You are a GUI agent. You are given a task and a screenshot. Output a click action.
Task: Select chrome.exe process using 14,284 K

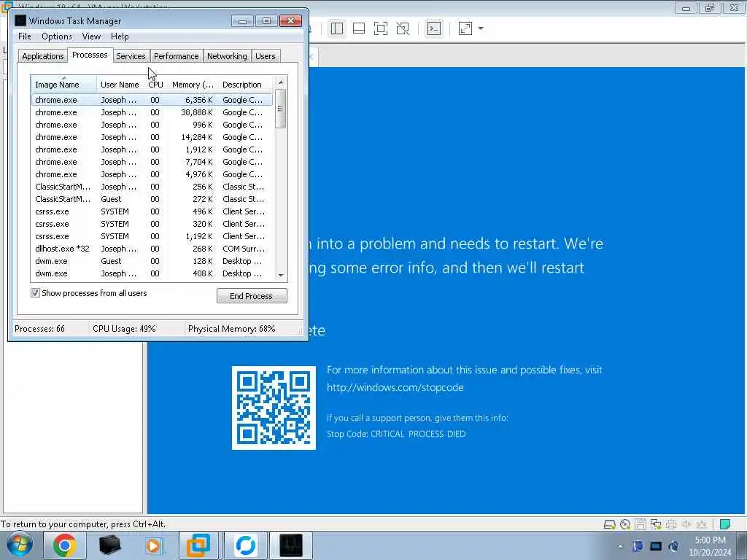tap(152, 137)
